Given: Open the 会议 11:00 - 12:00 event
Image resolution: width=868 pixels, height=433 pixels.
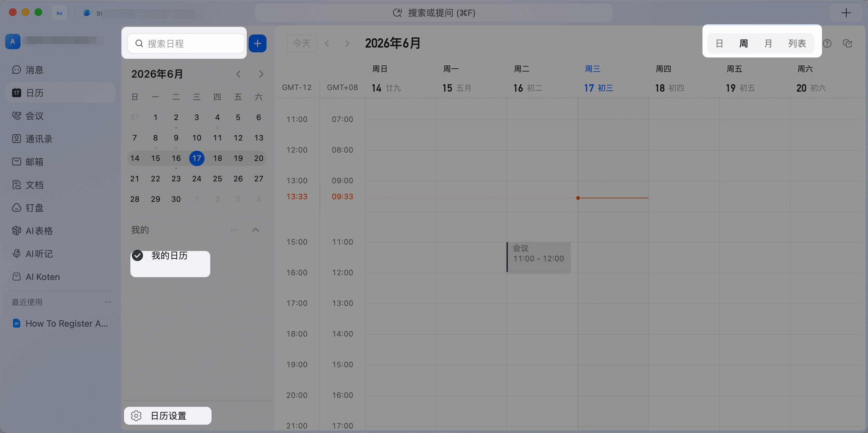Looking at the screenshot, I should coord(539,257).
